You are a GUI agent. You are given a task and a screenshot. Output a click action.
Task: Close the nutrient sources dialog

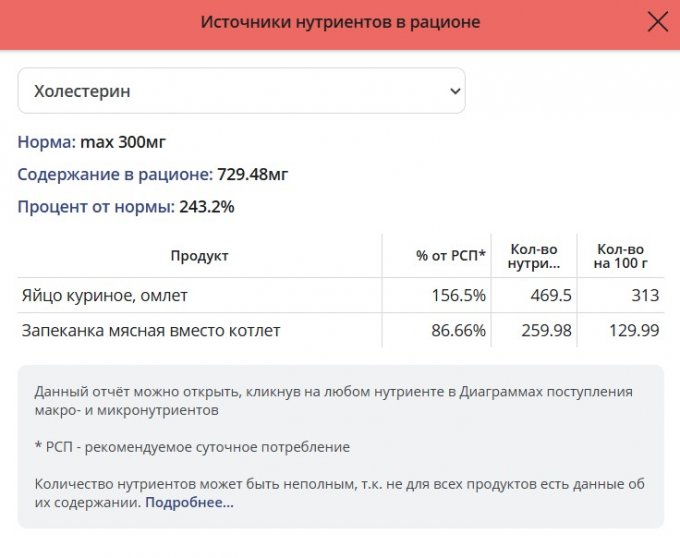pyautogui.click(x=657, y=22)
